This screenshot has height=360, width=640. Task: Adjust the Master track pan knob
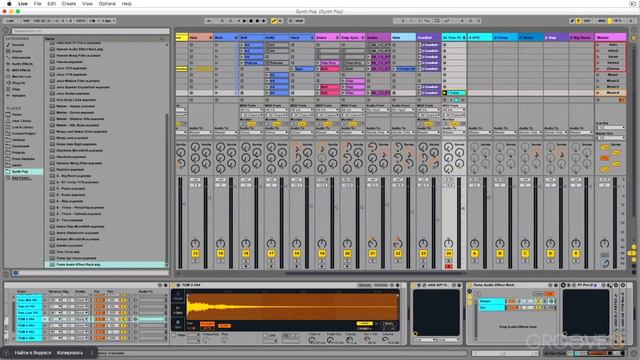[x=604, y=243]
